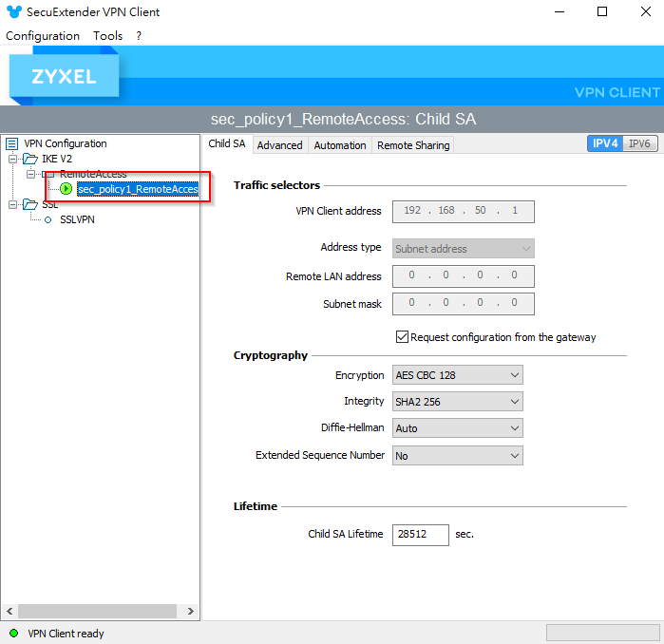This screenshot has height=644, width=664.
Task: Close the SecuExtender VPN Client window
Action: (646, 11)
